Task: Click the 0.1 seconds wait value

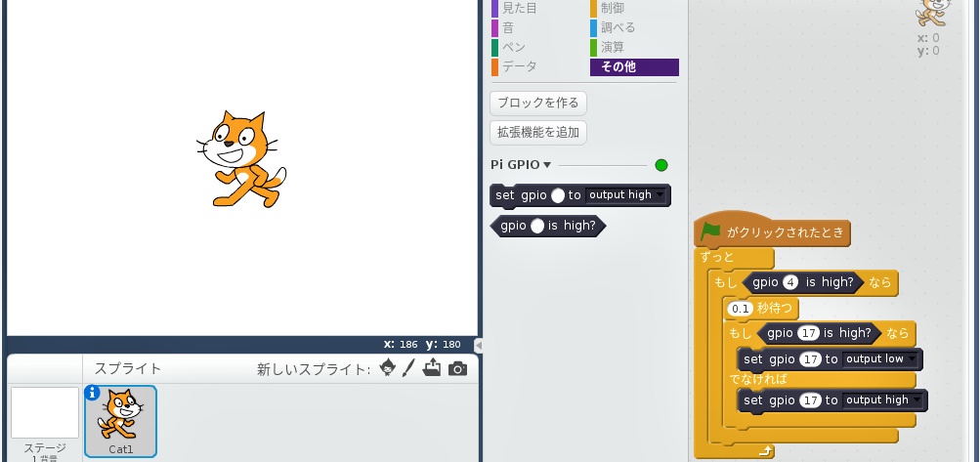Action: tap(741, 309)
